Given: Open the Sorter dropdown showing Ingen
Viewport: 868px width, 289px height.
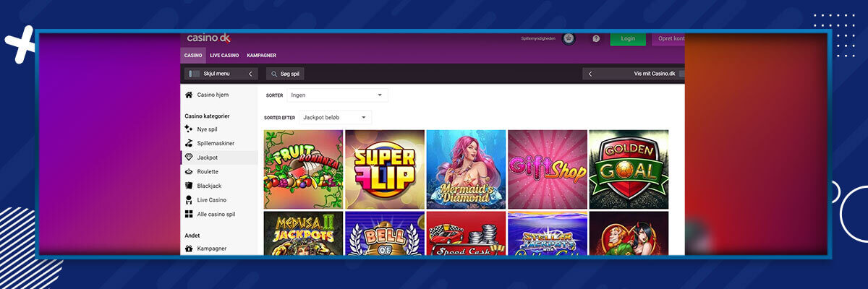Looking at the screenshot, I should pos(337,95).
